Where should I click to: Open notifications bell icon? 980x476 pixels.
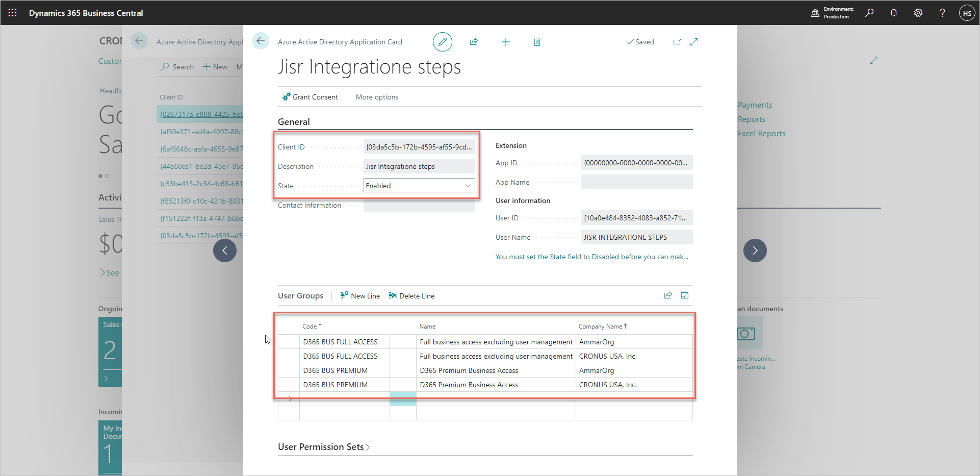[893, 13]
